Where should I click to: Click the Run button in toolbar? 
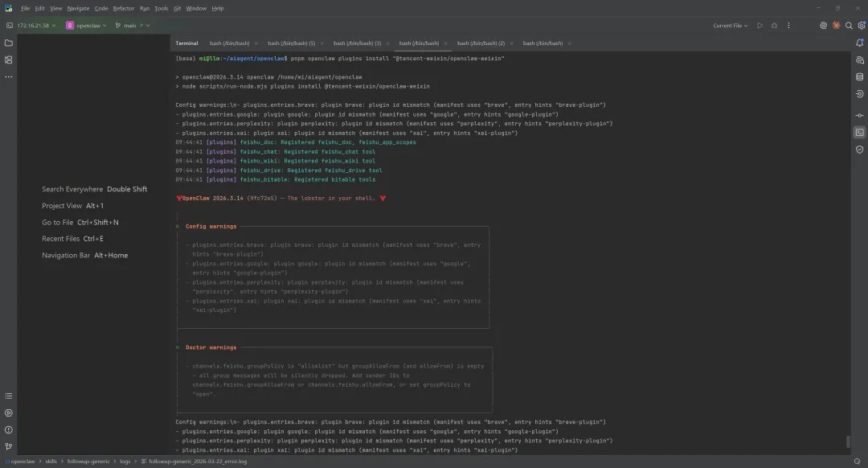pyautogui.click(x=759, y=26)
